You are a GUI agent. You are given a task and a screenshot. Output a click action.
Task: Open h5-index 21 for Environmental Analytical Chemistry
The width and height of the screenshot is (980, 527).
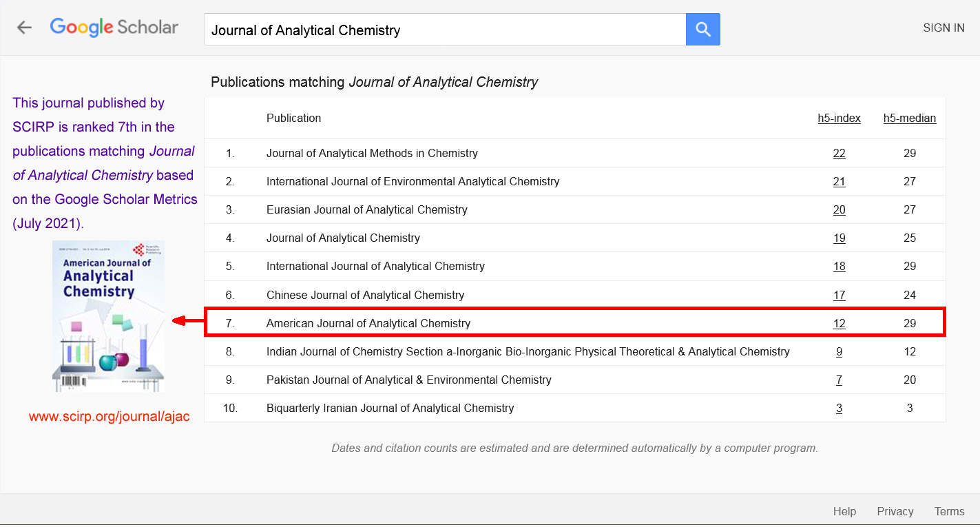tap(839, 182)
